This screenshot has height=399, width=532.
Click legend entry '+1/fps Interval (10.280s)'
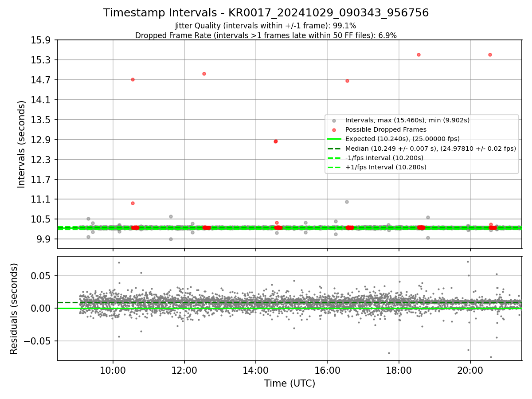coord(386,167)
